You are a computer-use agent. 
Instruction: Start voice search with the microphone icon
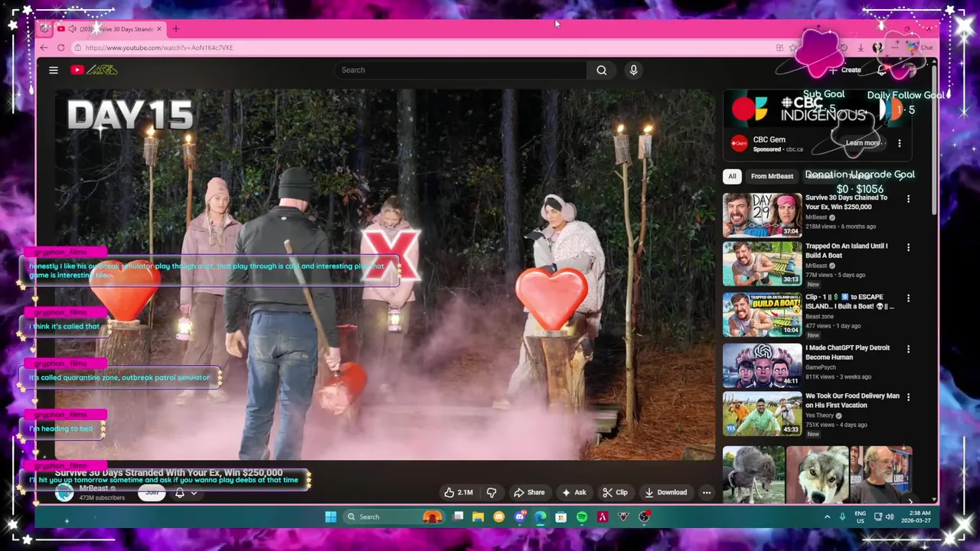[633, 70]
